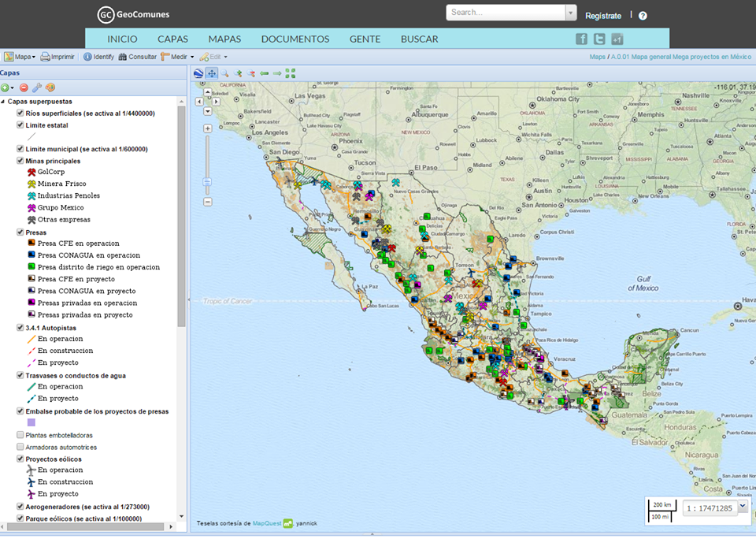Toggle Limite municipal layer checkbox
Viewport: 756px width, 539px height.
(x=20, y=149)
